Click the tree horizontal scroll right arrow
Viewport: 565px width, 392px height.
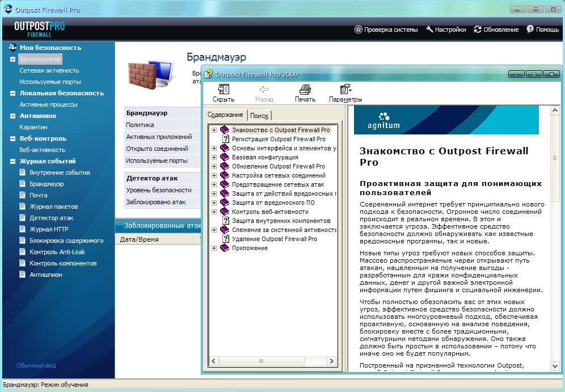(x=331, y=361)
